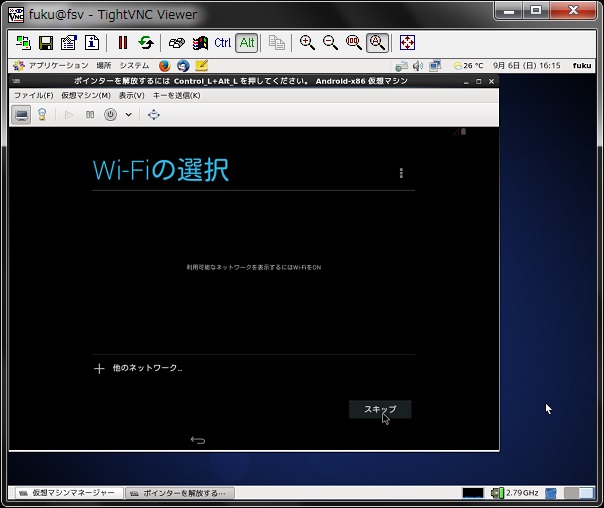
Task: Open the 仮想マシン(M) menu
Action: click(86, 96)
